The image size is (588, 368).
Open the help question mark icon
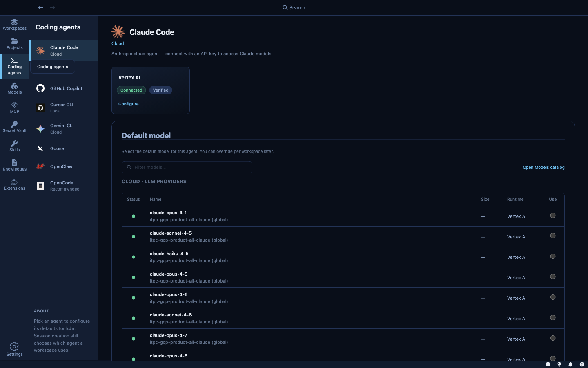point(582,364)
